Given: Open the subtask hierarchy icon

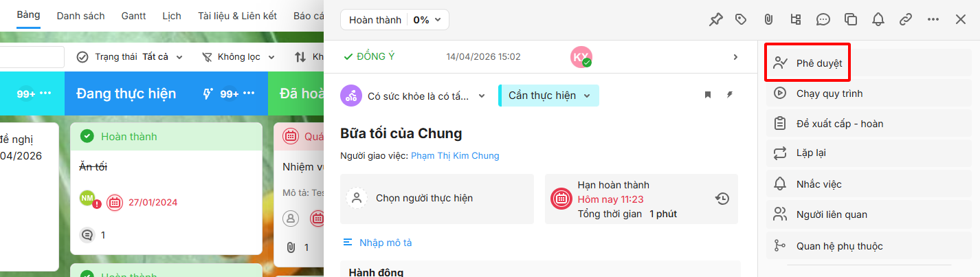Looking at the screenshot, I should click(796, 20).
